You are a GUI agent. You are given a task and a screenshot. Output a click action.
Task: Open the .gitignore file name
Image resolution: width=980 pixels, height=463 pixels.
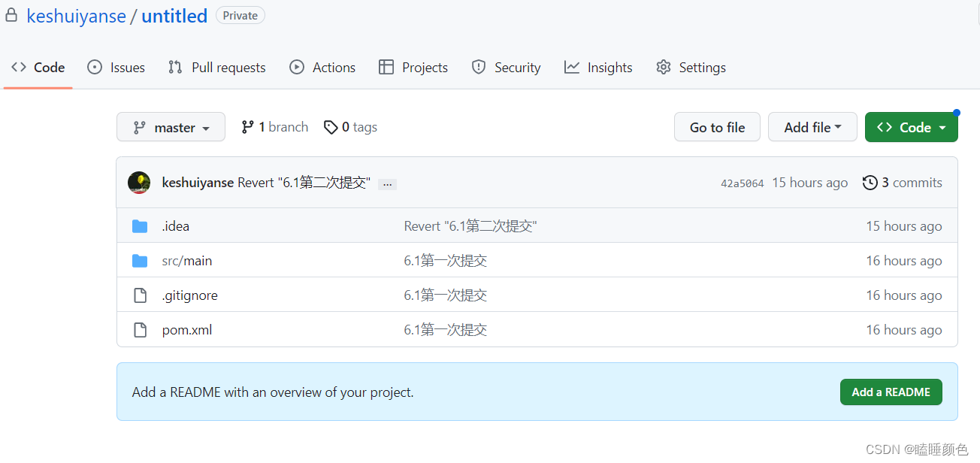(190, 295)
